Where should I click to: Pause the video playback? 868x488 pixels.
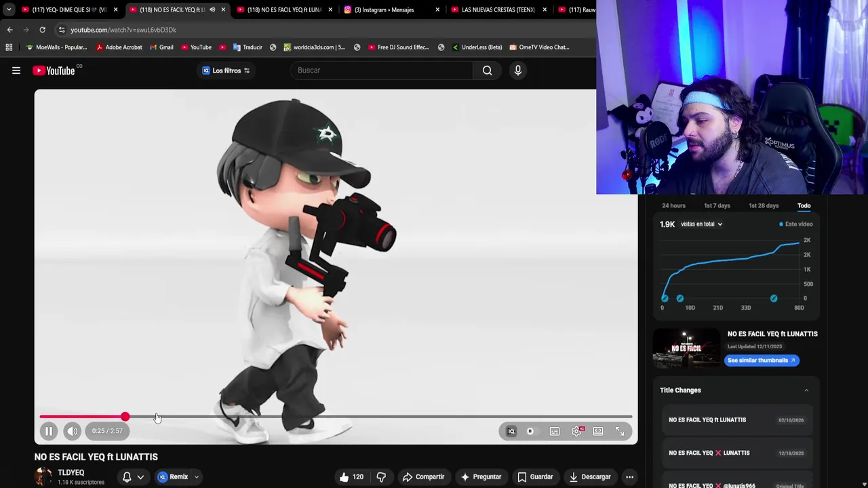pyautogui.click(x=49, y=431)
